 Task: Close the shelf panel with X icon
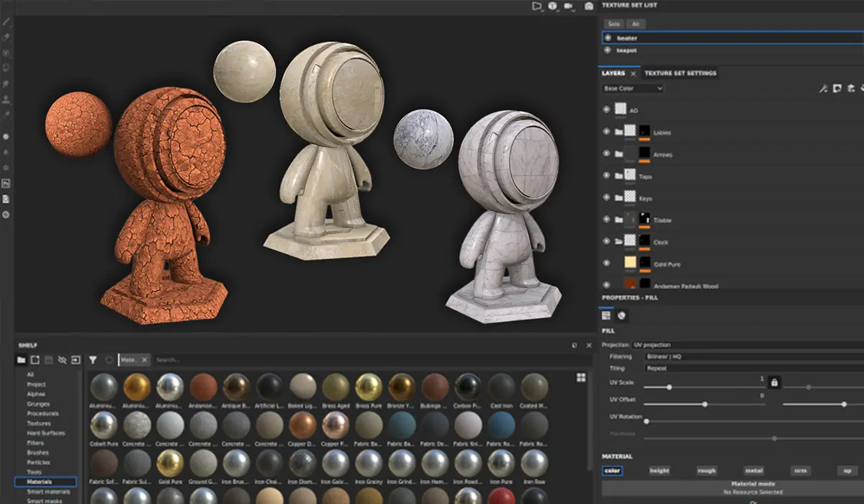(x=589, y=346)
